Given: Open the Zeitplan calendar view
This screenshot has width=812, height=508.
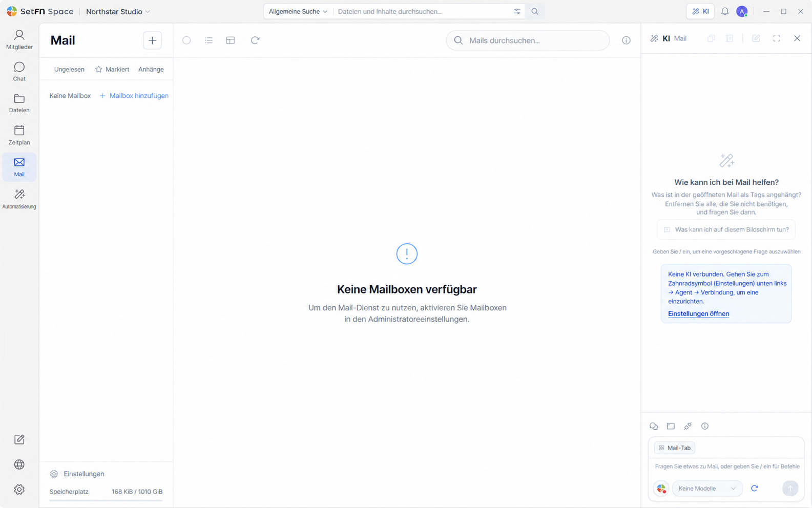Looking at the screenshot, I should (19, 135).
